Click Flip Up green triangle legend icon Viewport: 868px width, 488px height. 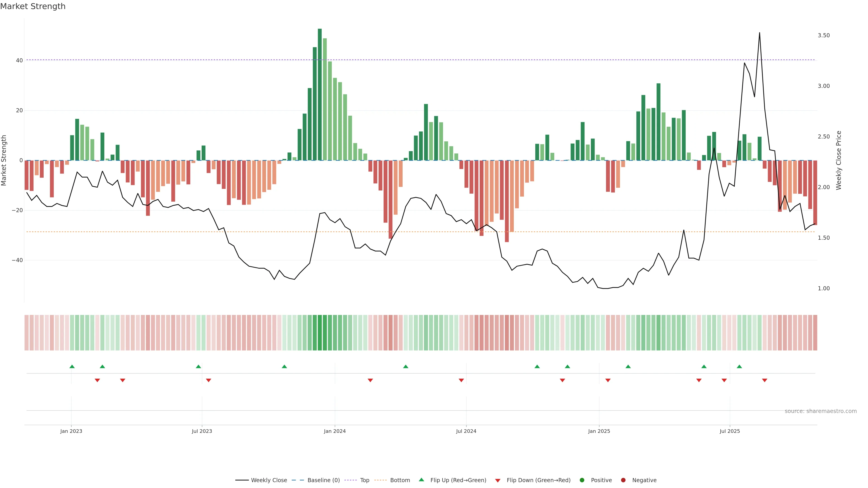click(x=421, y=480)
